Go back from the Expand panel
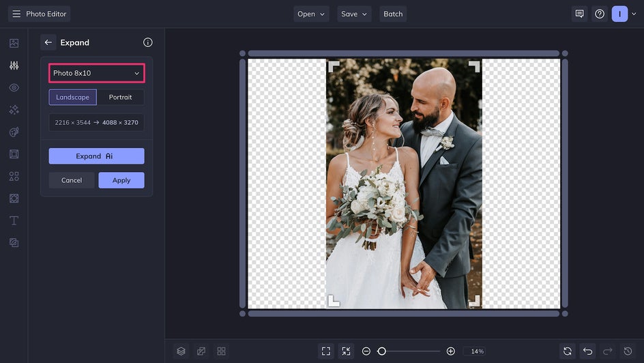Viewport: 644px width, 363px height. pyautogui.click(x=48, y=42)
